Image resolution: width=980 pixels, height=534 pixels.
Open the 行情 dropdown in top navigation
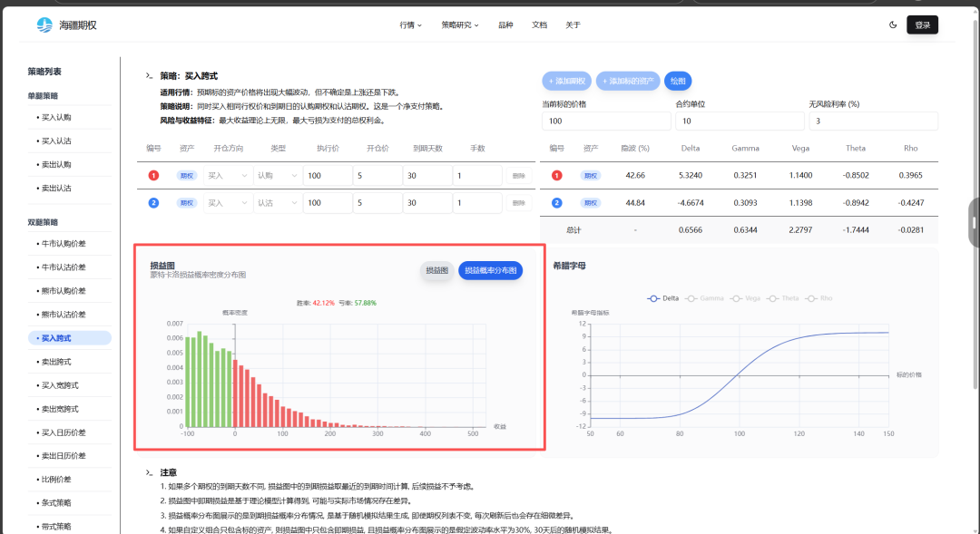[x=410, y=24]
